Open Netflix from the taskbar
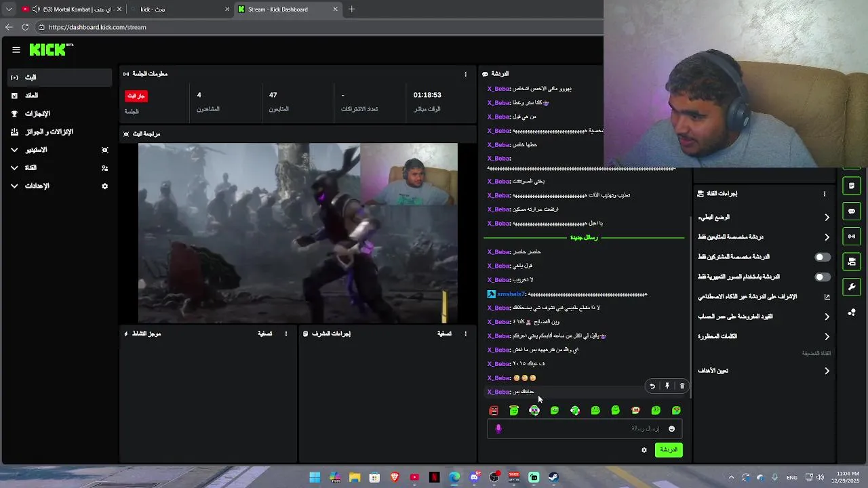 434,477
